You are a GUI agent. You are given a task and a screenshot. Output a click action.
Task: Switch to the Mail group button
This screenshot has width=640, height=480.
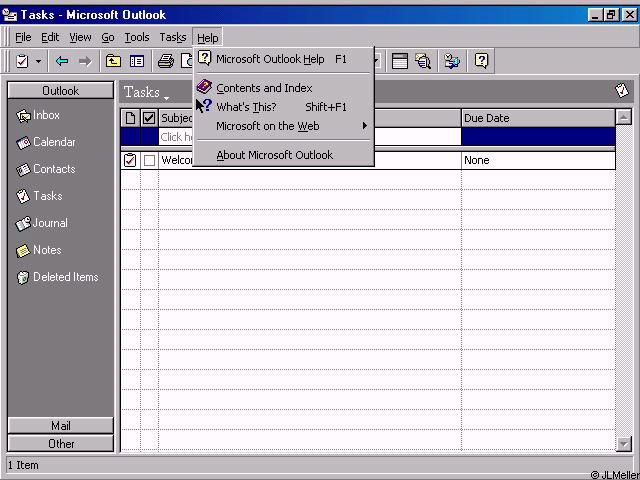tap(60, 426)
